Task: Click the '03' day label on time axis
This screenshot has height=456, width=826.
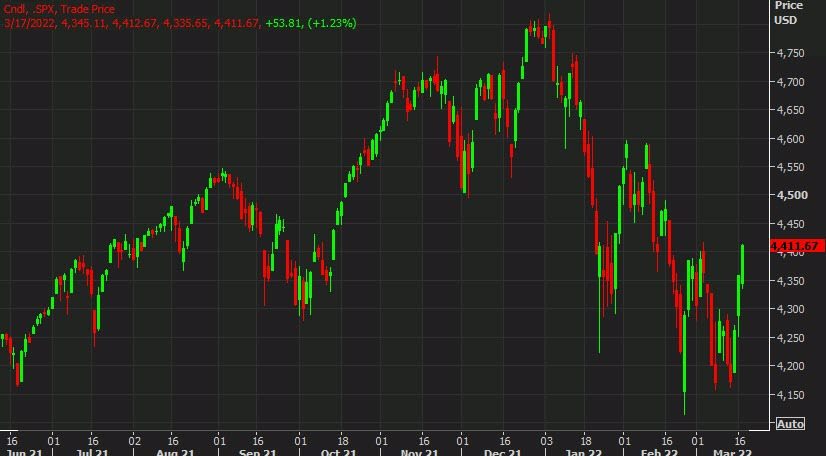Action: (x=546, y=441)
